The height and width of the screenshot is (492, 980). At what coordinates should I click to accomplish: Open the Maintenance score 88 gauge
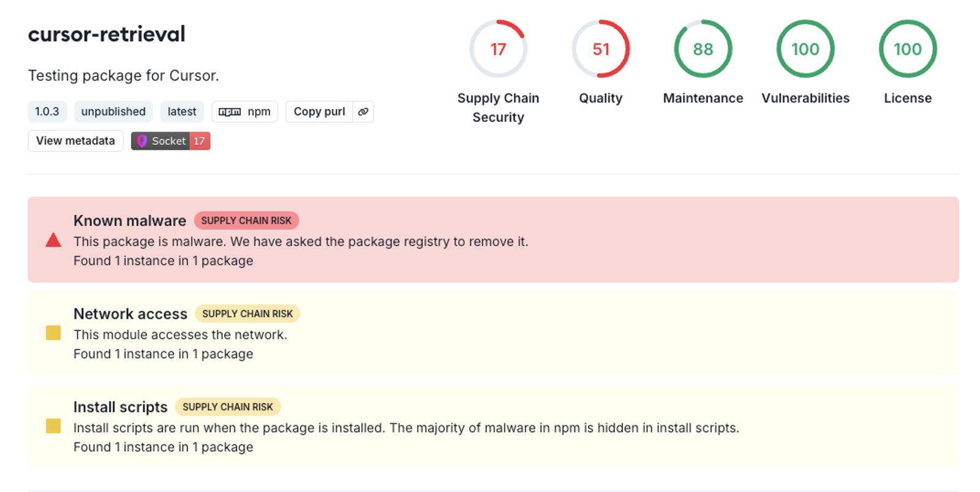tap(703, 49)
